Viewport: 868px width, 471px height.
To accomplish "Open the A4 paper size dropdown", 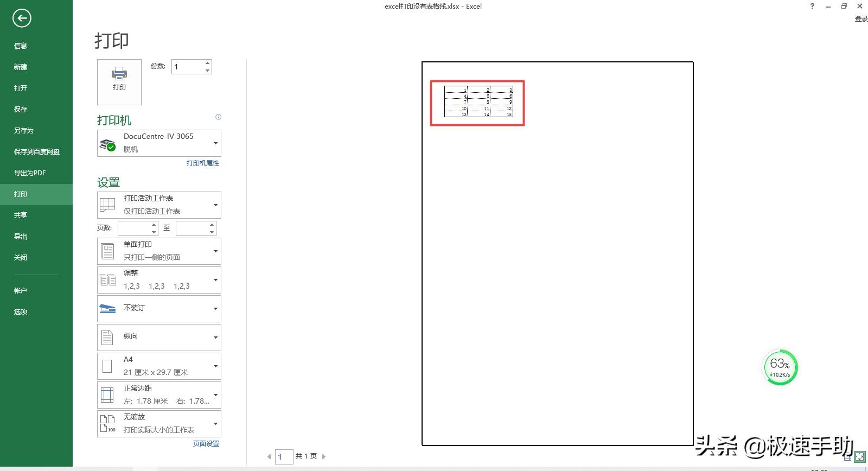I will (159, 366).
